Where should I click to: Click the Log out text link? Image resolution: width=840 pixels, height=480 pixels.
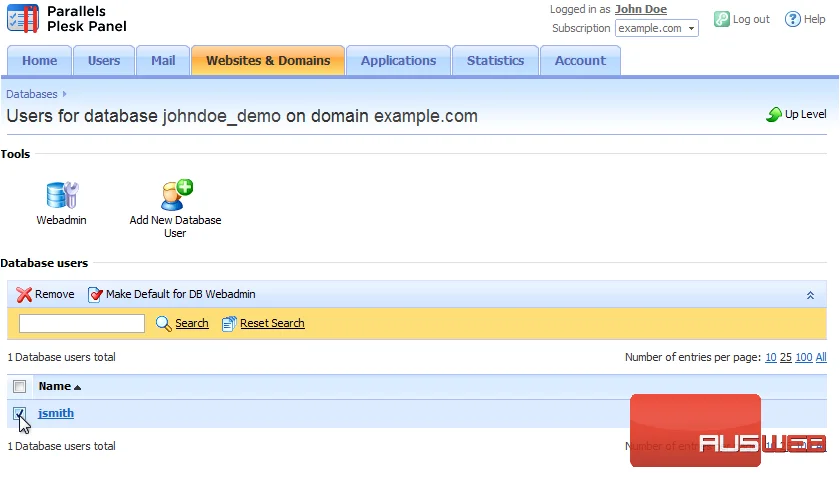coord(751,19)
